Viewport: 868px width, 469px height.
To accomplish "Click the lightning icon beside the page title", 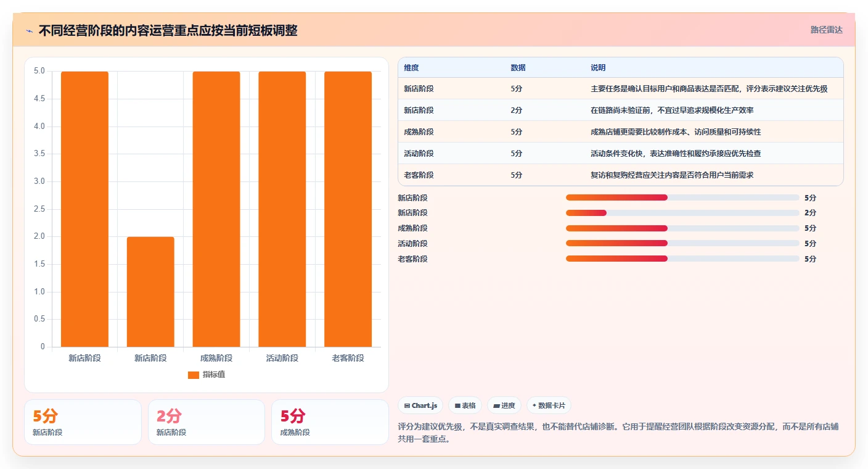I will pos(29,31).
